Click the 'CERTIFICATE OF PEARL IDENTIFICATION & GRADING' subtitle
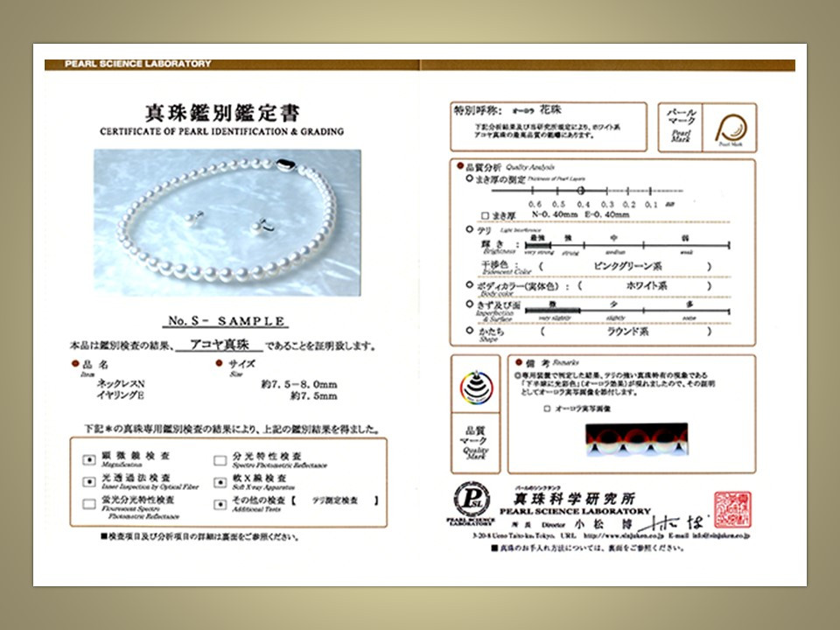Image resolution: width=840 pixels, height=630 pixels. [221, 131]
